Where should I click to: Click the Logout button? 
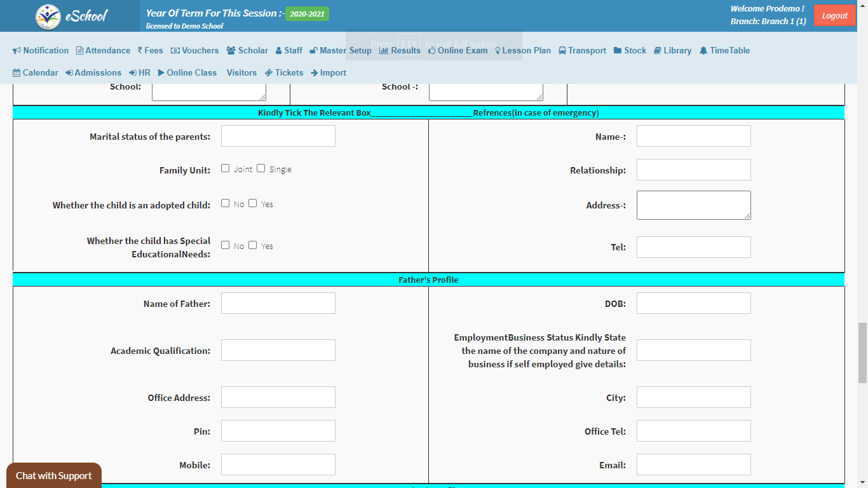tap(834, 16)
